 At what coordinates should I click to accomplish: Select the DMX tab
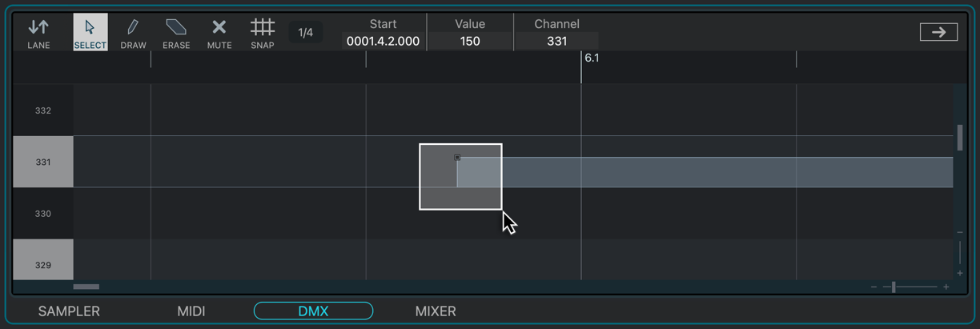(313, 311)
